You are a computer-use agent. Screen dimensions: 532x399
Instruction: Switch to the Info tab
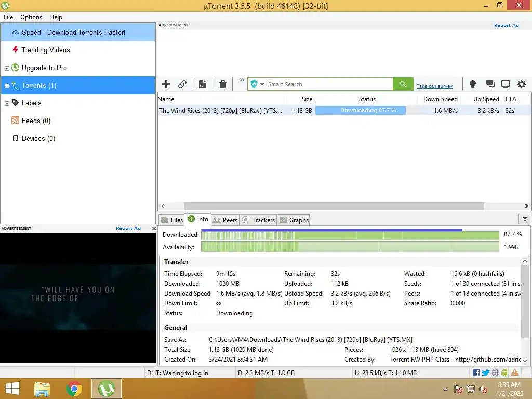pyautogui.click(x=198, y=219)
